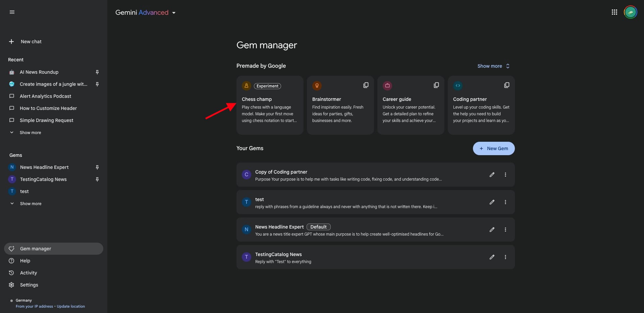This screenshot has width=644, height=313.
Task: Click the Brainstormer lightbulb icon
Action: coord(317,86)
